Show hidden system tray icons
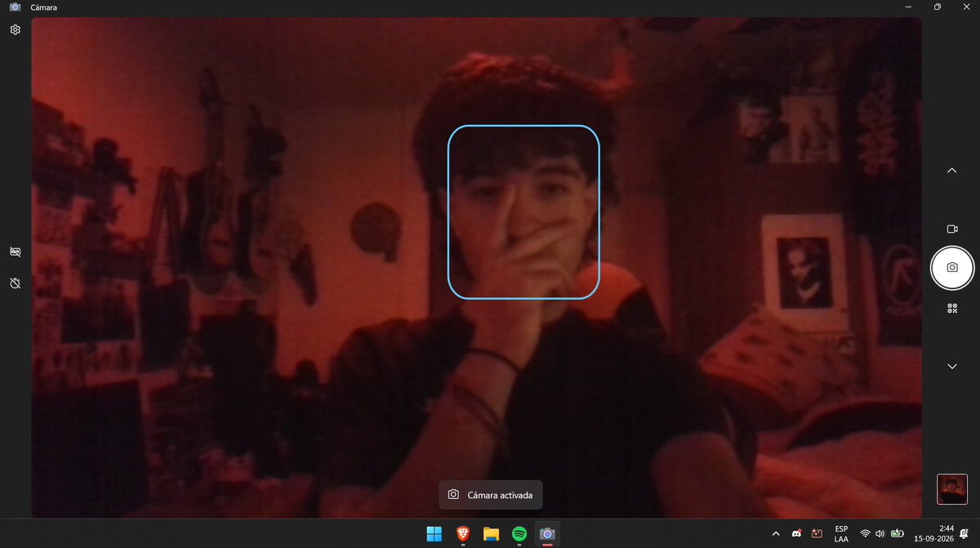This screenshot has width=980, height=548. (x=775, y=533)
